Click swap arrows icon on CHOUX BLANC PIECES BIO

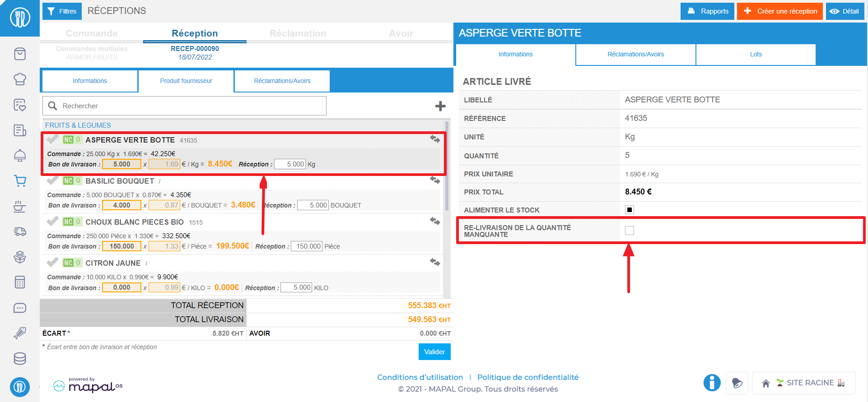point(435,222)
